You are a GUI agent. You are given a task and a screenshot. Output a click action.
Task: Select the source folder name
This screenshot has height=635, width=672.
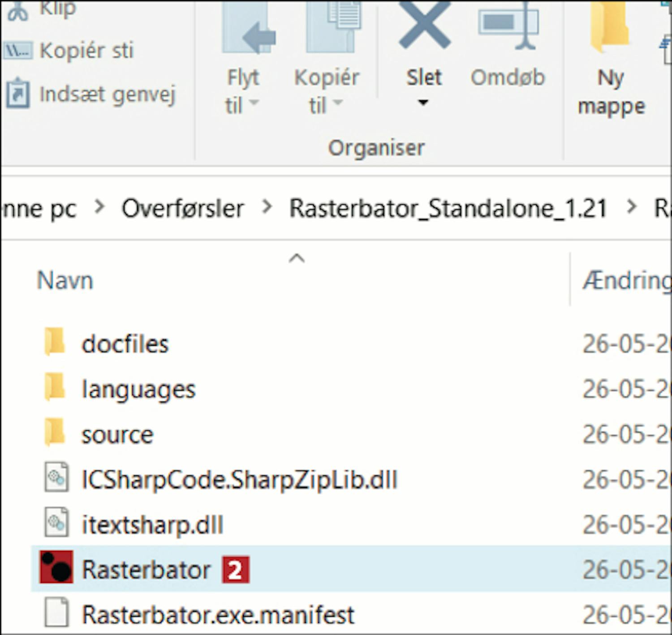[x=117, y=435]
